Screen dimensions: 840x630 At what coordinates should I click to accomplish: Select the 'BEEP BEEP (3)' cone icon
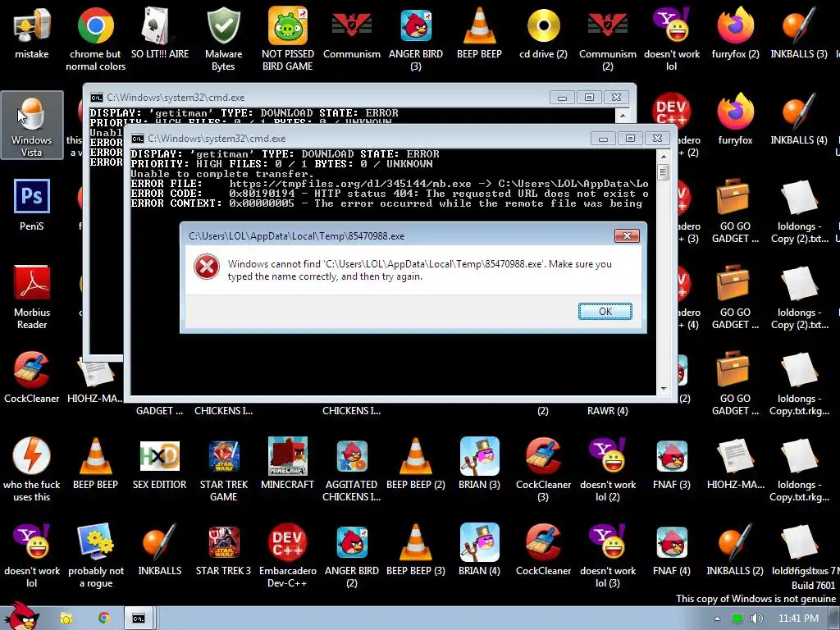point(416,550)
